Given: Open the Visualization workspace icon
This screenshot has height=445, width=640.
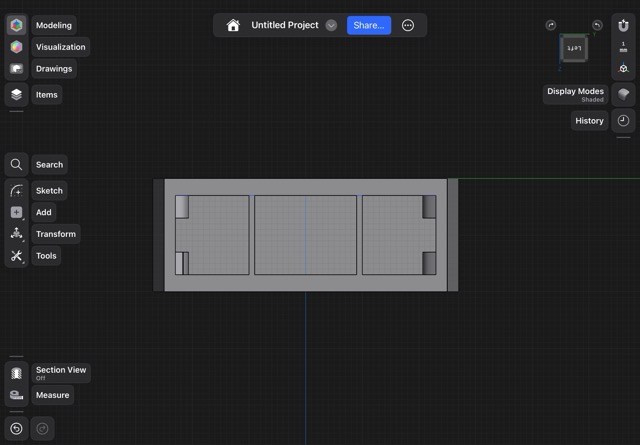Looking at the screenshot, I should pyautogui.click(x=16, y=47).
